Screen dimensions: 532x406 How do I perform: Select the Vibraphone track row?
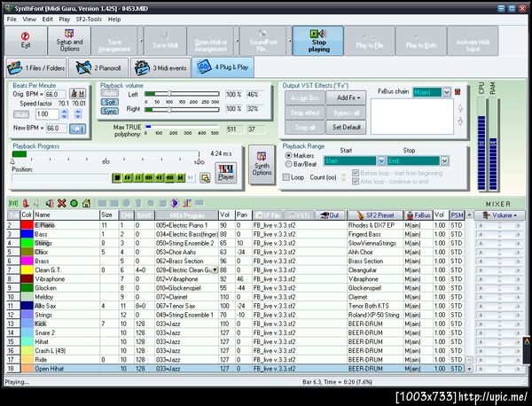point(235,279)
